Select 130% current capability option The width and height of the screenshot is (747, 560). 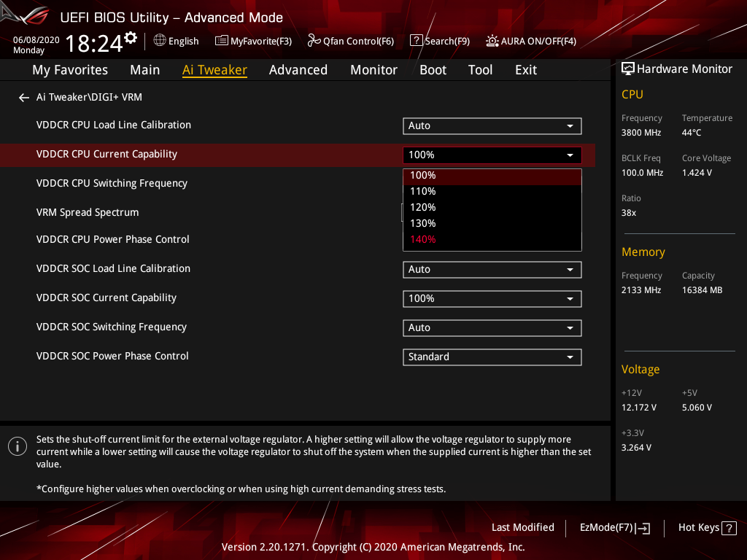492,224
